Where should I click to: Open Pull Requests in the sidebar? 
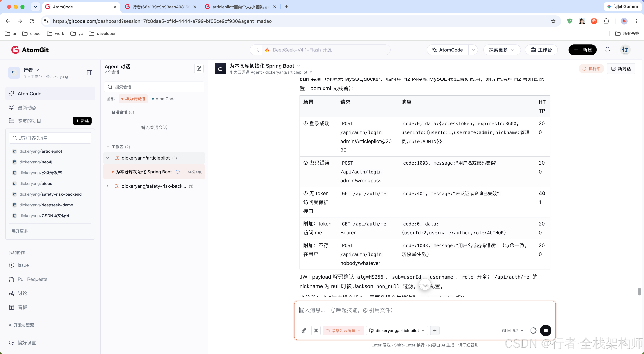point(33,279)
